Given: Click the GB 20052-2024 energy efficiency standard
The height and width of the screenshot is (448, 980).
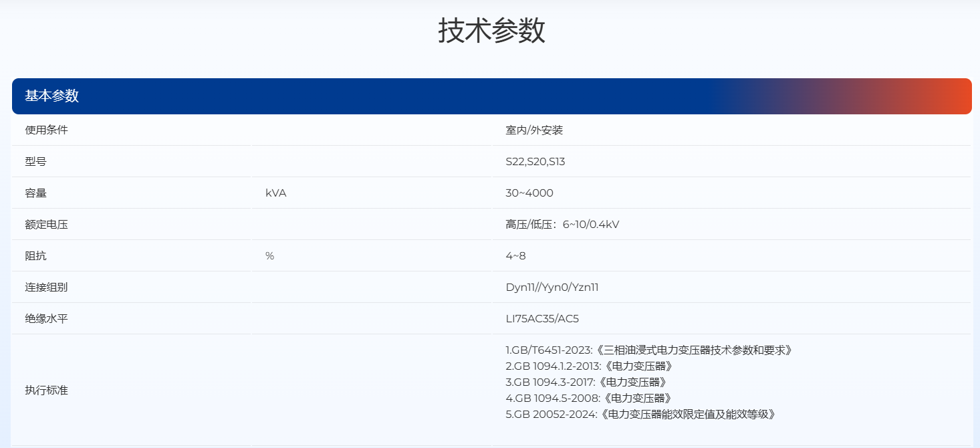Looking at the screenshot, I should pyautogui.click(x=640, y=415).
